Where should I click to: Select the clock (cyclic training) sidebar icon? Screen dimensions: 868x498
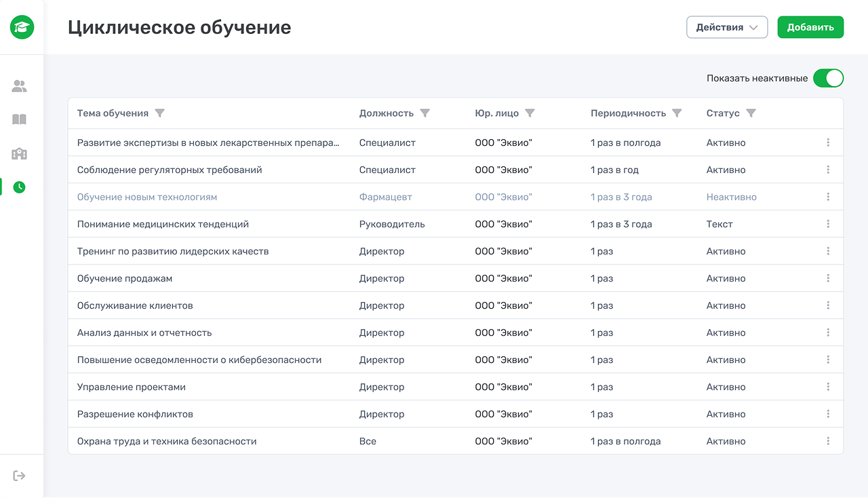[20, 187]
